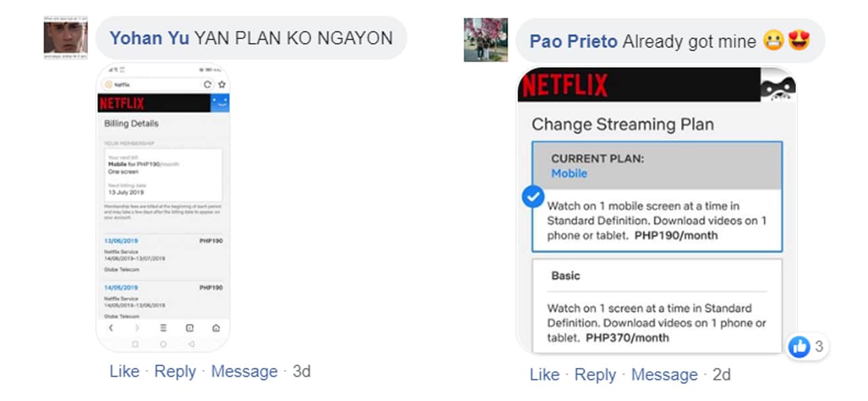Open the hamburger menu in phone browser bar
The width and height of the screenshot is (868, 401).
tap(163, 328)
